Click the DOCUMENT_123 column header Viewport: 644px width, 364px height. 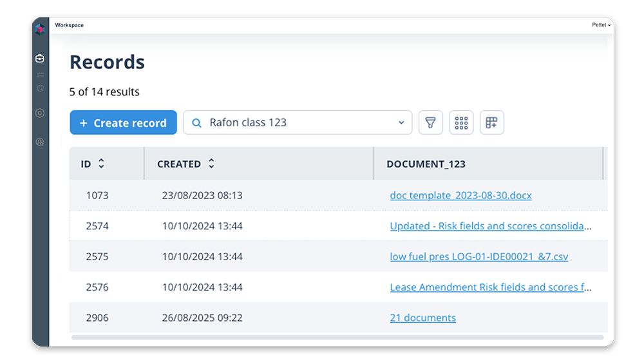tap(426, 164)
